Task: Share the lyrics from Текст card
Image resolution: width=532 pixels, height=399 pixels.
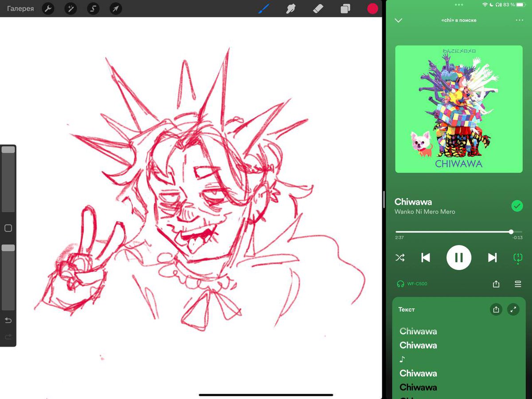Action: point(496,309)
